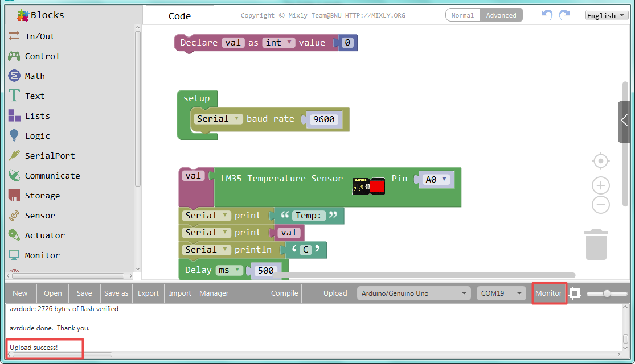
Task: Open the Actuator category icon
Action: click(x=14, y=235)
